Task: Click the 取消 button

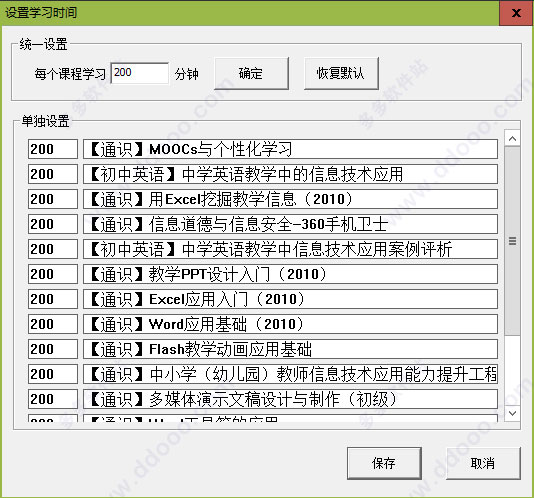Action: pyautogui.click(x=483, y=463)
